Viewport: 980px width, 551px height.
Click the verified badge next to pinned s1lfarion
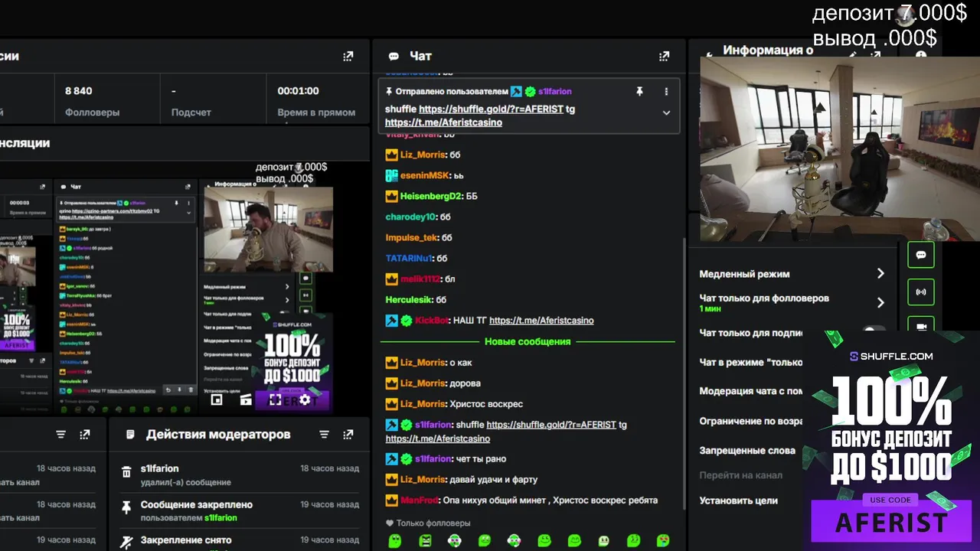[x=530, y=91]
